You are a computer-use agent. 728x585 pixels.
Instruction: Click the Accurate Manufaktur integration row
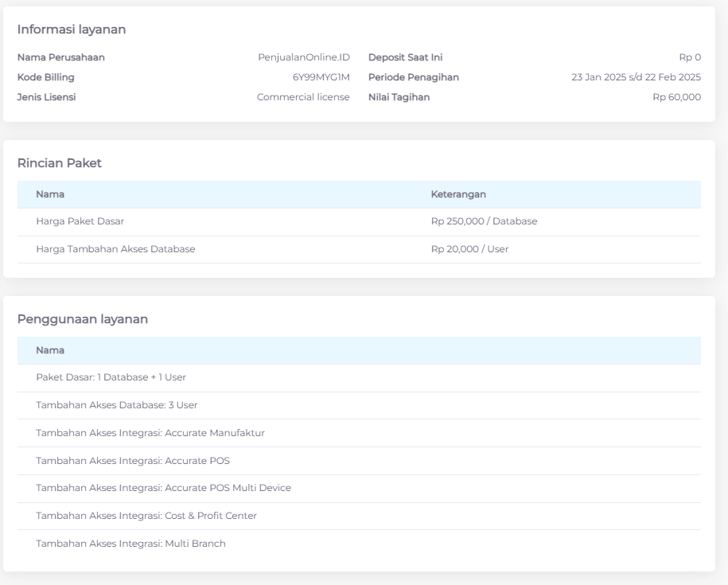(x=150, y=433)
